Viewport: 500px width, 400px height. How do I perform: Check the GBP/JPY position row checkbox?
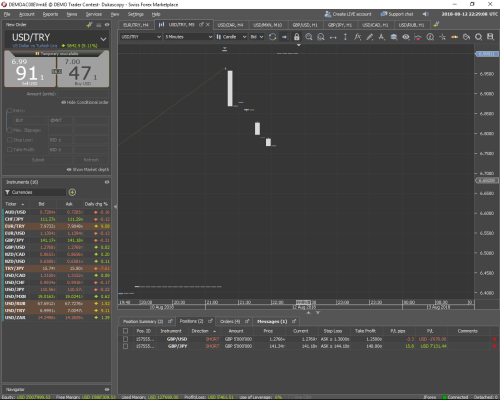click(x=125, y=346)
